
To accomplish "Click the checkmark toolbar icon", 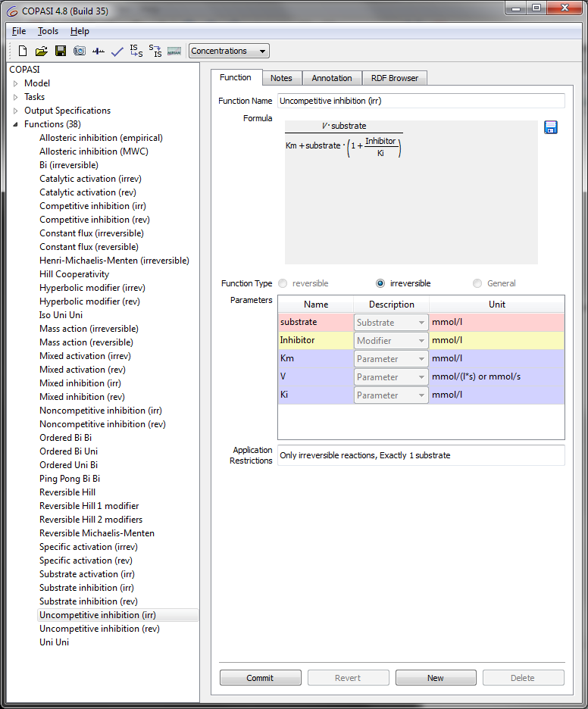I will click(x=117, y=52).
